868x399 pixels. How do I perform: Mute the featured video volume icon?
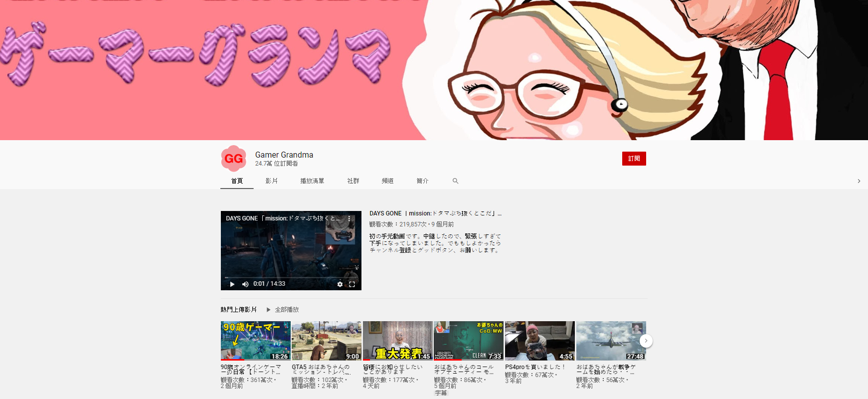pyautogui.click(x=245, y=284)
